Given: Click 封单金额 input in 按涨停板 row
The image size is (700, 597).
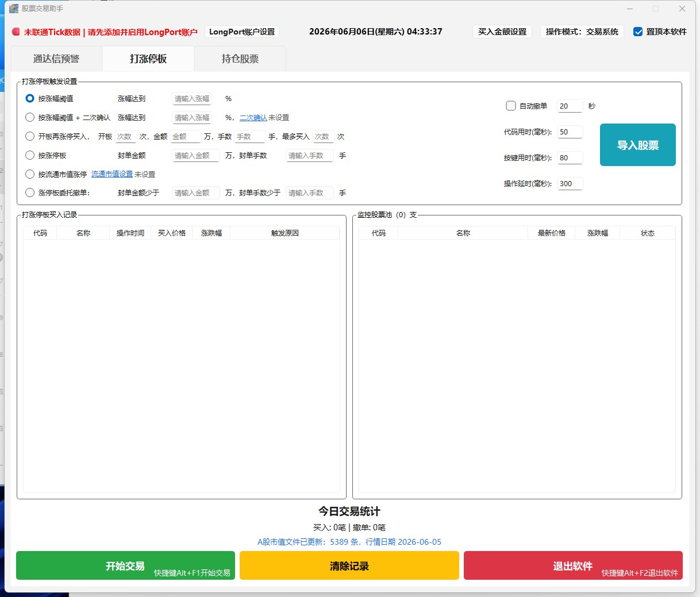Looking at the screenshot, I should point(196,156).
